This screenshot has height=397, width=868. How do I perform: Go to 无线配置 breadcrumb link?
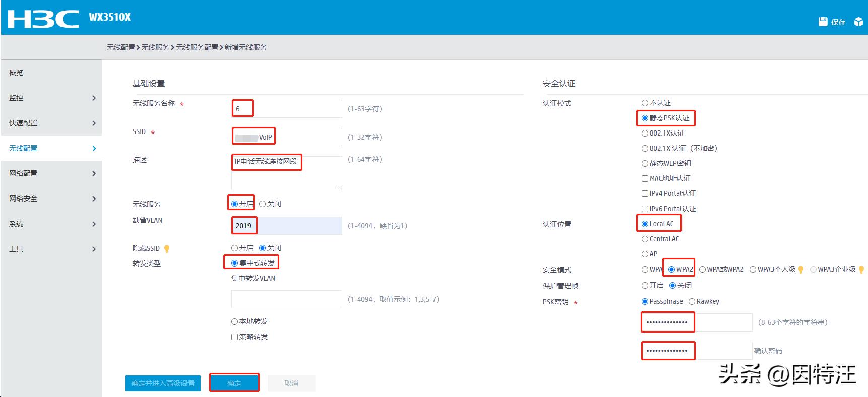coord(121,47)
